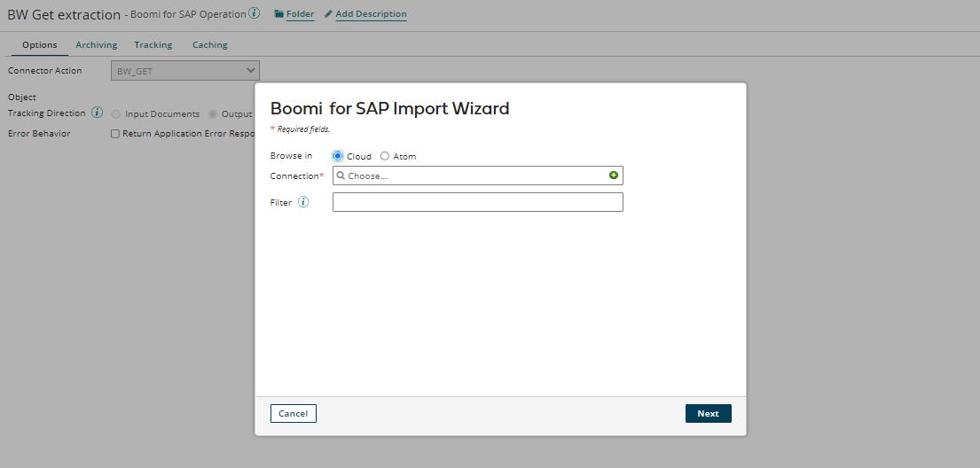Click info icon beside Boomi for SAP Operation

tap(255, 14)
